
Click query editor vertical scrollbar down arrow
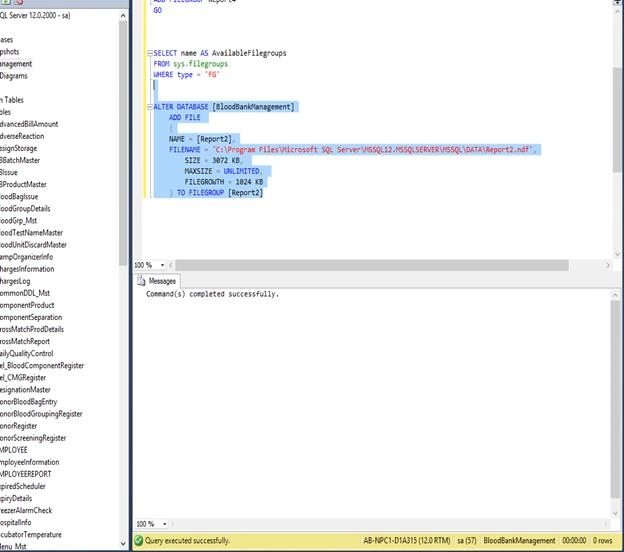point(617,254)
